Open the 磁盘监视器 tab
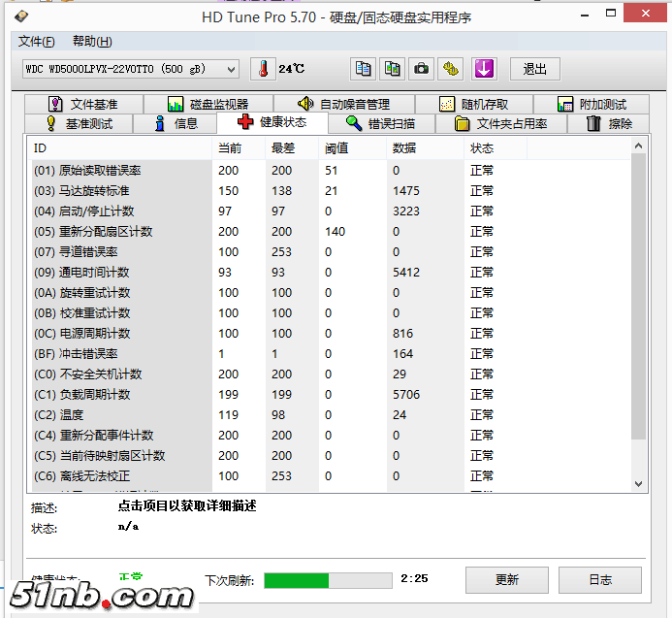The image size is (672, 618). coord(208,104)
